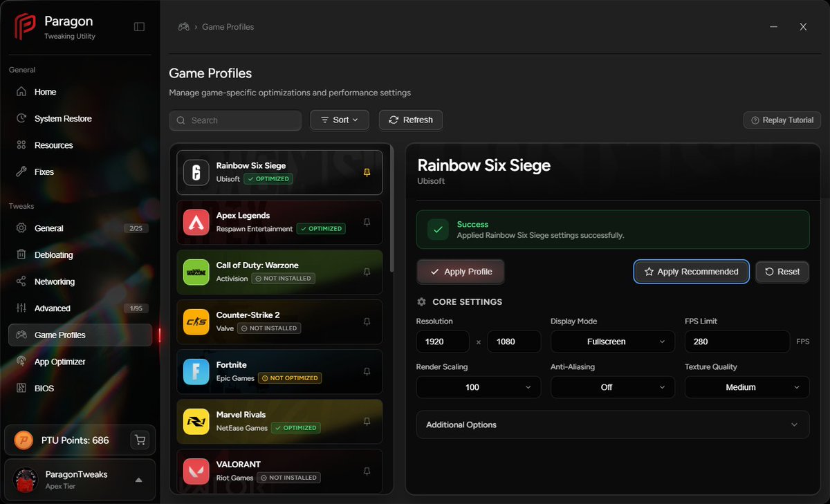Open the Anti-Aliasing dropdown
830x504 pixels.
click(x=613, y=387)
